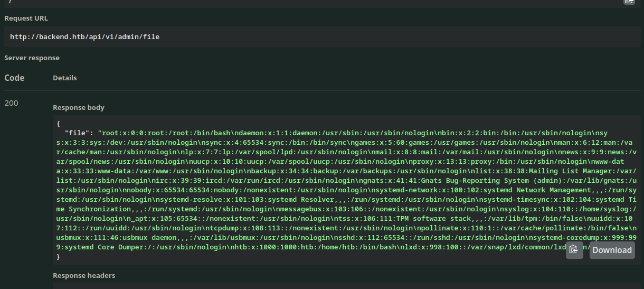Click the closing curly brace of response
Screen dimensions: 644x289
[58, 257]
